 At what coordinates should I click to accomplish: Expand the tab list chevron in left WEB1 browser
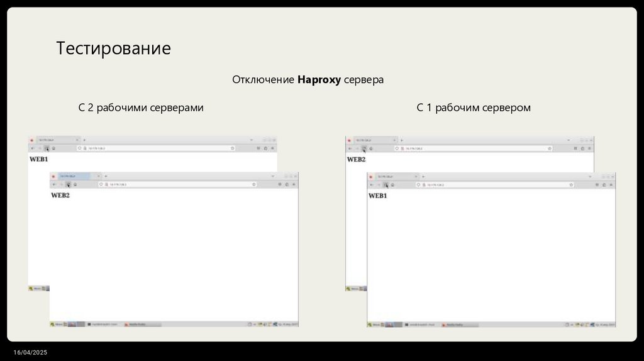[252, 140]
